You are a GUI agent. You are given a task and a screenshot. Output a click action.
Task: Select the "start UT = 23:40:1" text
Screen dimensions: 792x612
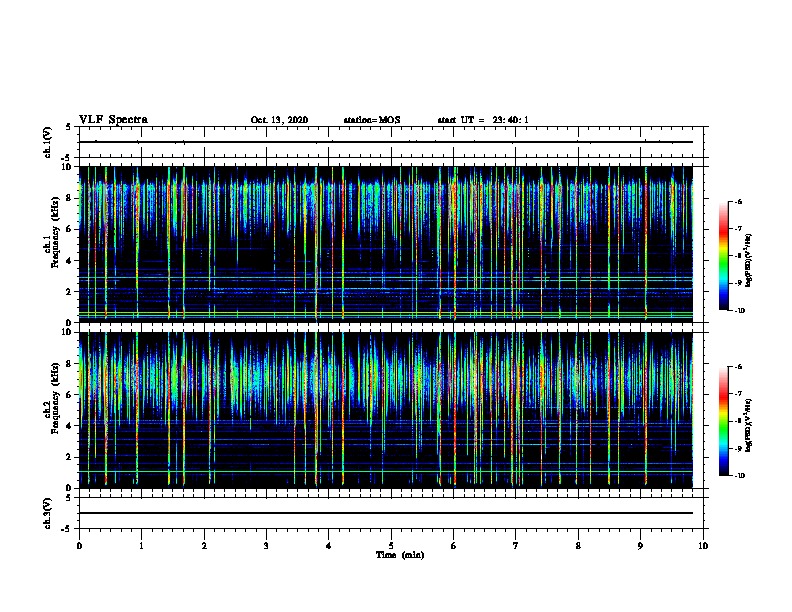pyautogui.click(x=483, y=120)
